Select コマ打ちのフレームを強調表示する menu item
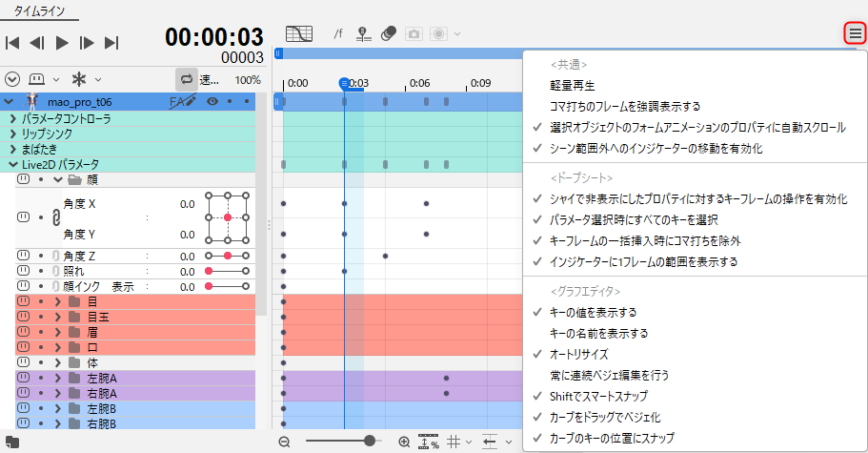The image size is (868, 453). [x=625, y=106]
